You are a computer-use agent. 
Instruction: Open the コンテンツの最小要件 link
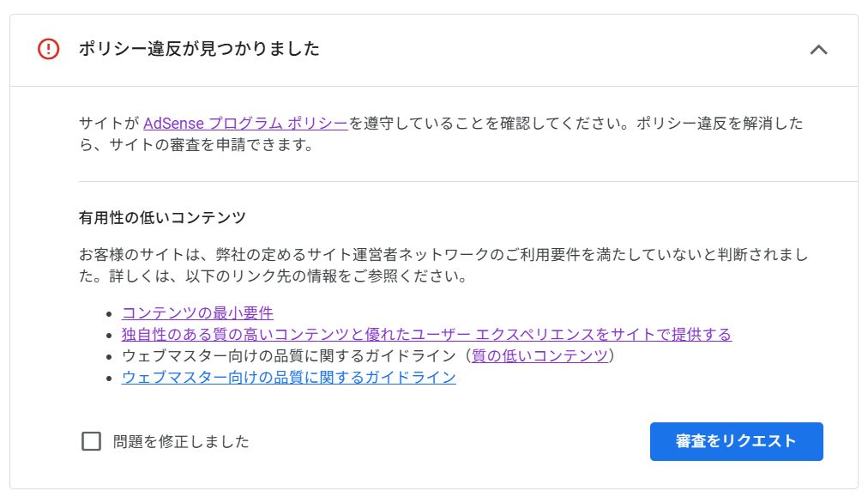(x=197, y=312)
